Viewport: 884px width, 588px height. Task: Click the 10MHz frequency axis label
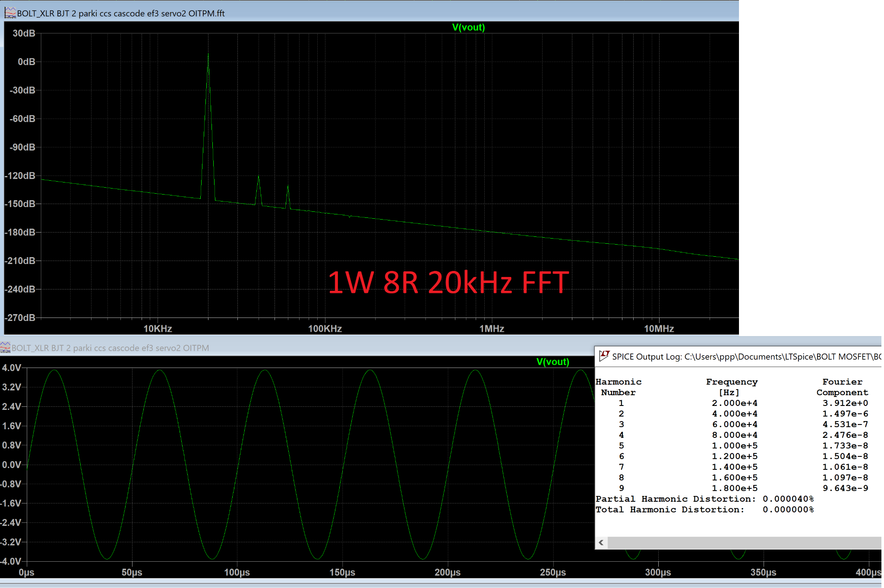click(x=659, y=329)
